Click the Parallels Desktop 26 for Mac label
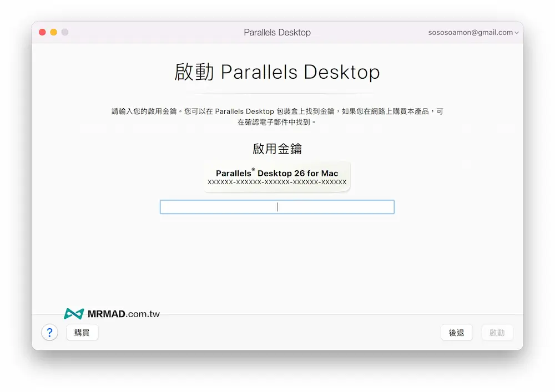Image resolution: width=555 pixels, height=392 pixels. click(277, 172)
